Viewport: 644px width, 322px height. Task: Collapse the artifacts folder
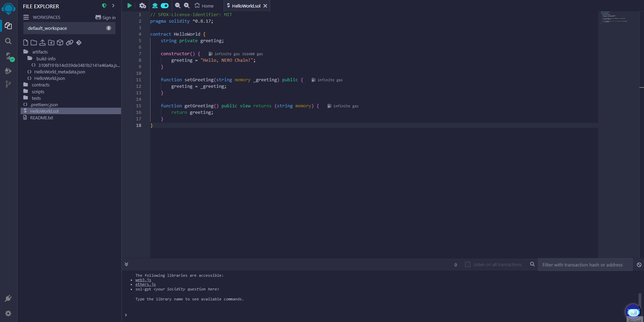coord(40,52)
